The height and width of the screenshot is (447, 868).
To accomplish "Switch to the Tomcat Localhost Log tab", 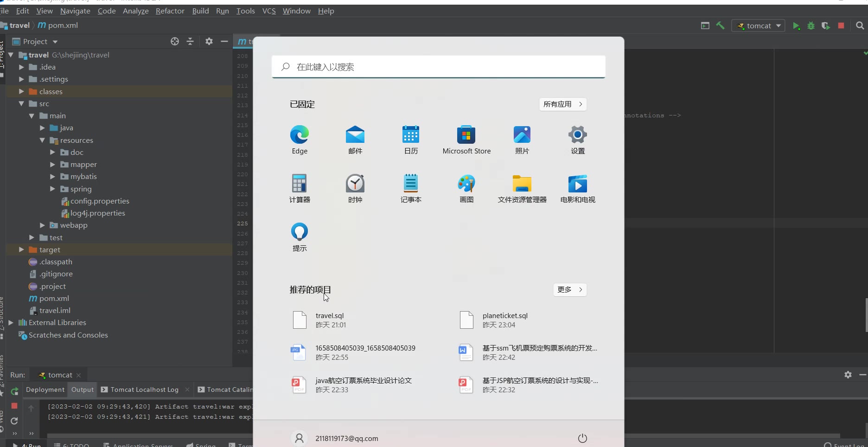I will (x=144, y=390).
